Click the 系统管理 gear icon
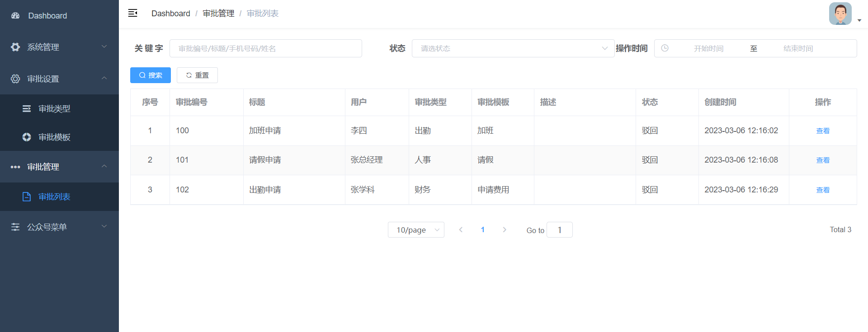The height and width of the screenshot is (332, 868). [15, 47]
